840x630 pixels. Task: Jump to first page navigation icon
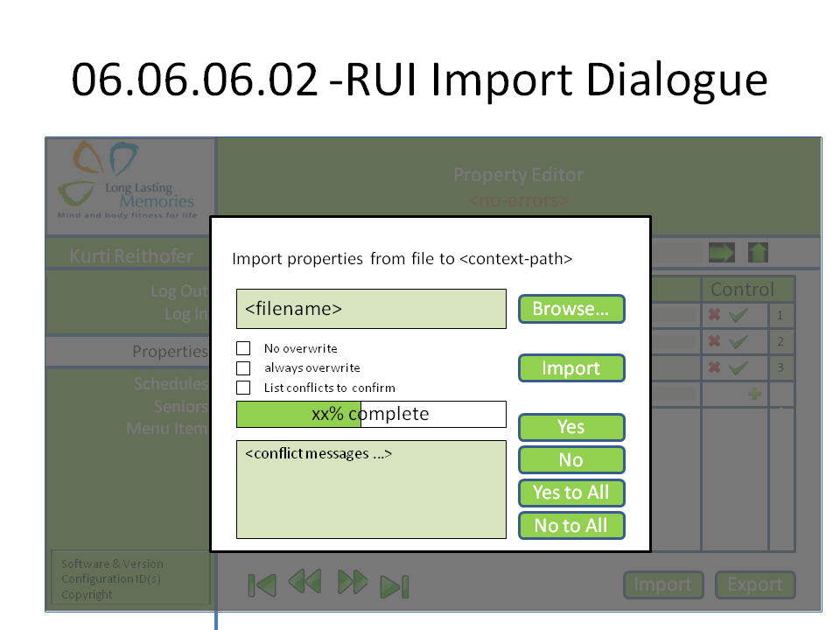tap(262, 584)
